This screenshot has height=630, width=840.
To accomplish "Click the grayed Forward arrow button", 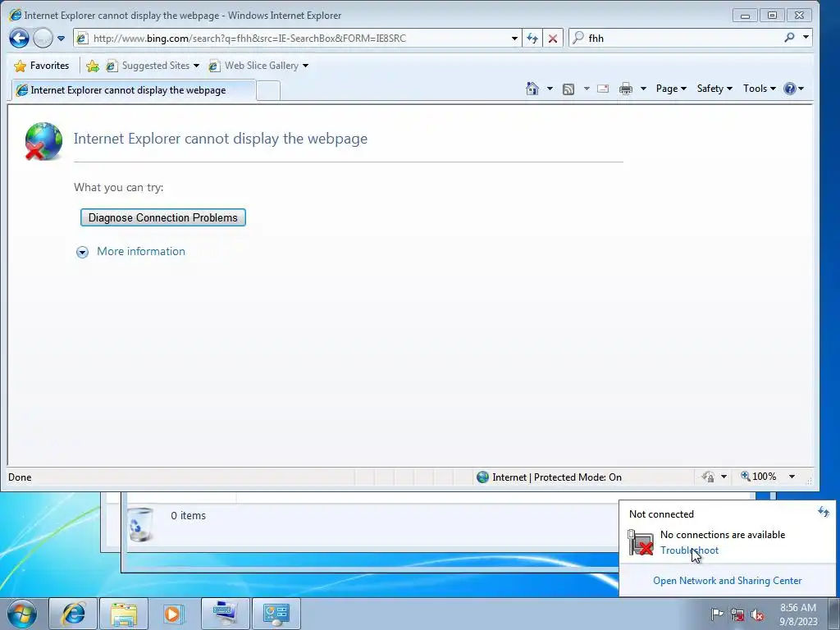I will (x=43, y=38).
